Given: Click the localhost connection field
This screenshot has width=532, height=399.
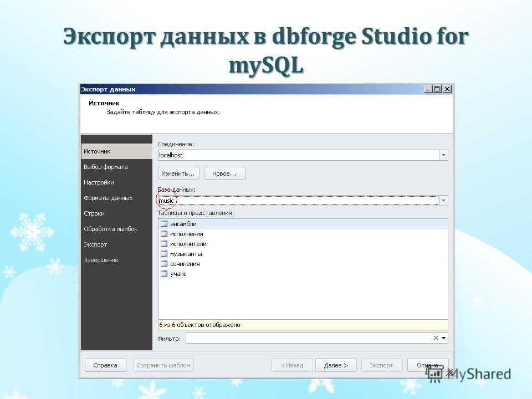Looking at the screenshot, I should pos(299,155).
